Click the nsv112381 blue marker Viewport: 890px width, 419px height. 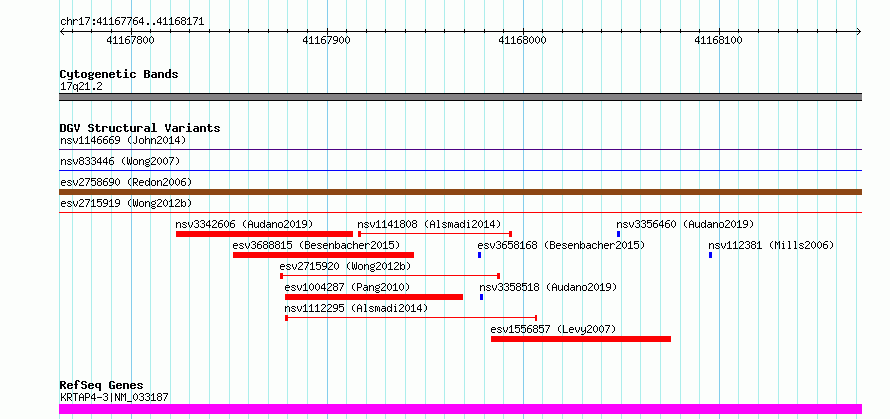coord(711,255)
